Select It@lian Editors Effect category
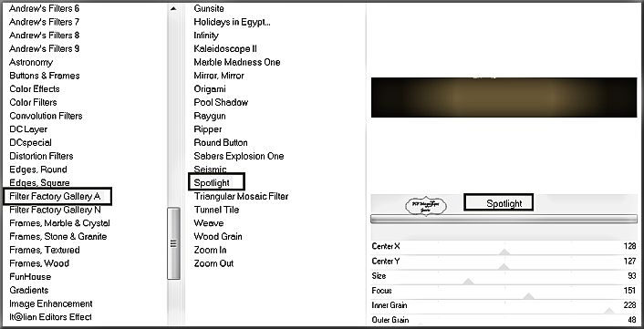Screen dimensions: 644x329 [50, 317]
